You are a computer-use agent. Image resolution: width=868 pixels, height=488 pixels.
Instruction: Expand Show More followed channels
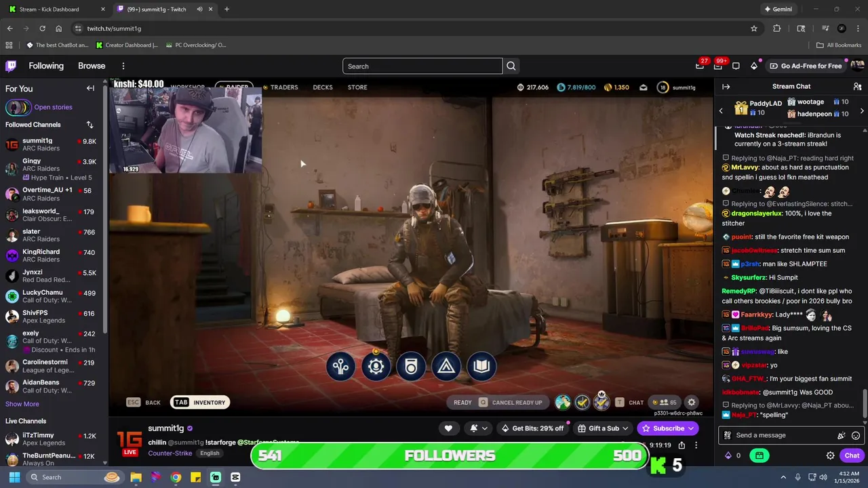[x=22, y=404]
